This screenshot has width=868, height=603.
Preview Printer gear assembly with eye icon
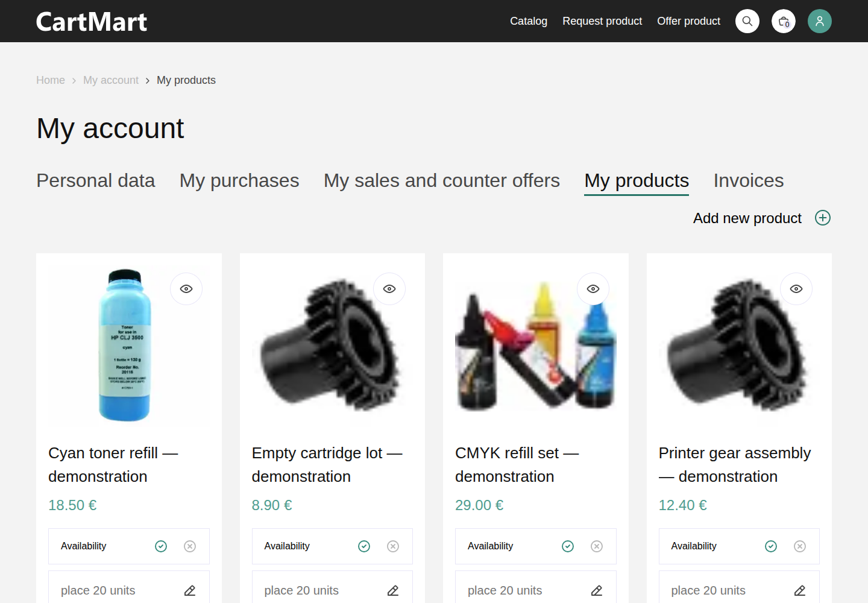coord(796,289)
